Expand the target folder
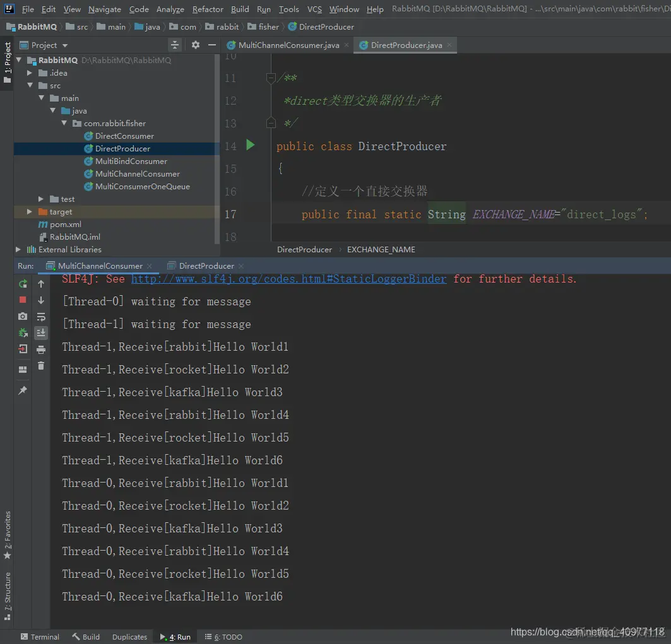The width and height of the screenshot is (671, 644). pos(30,212)
